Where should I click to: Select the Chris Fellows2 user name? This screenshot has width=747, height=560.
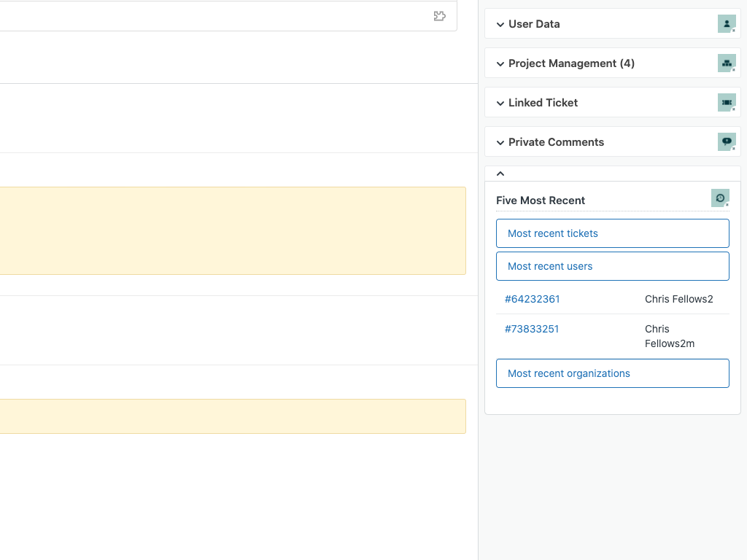tap(678, 299)
